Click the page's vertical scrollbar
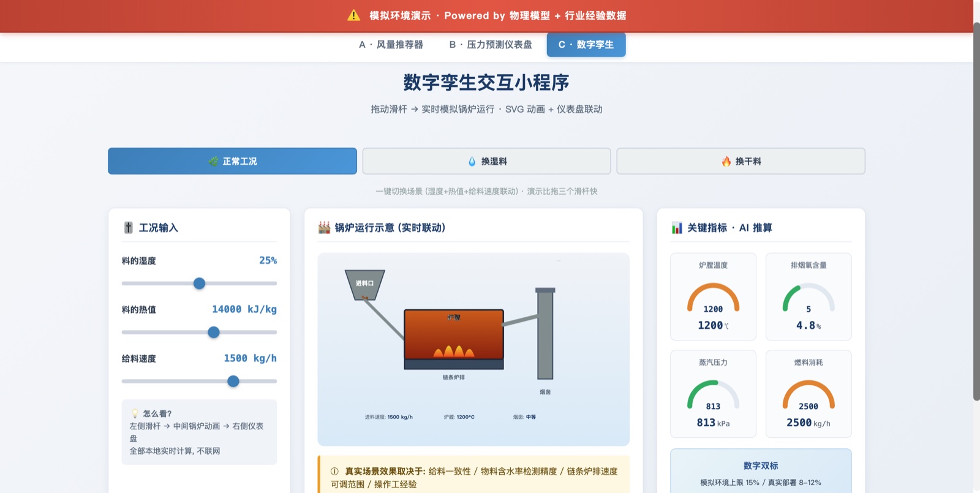Viewport: 980px width, 493px height. tap(976, 211)
